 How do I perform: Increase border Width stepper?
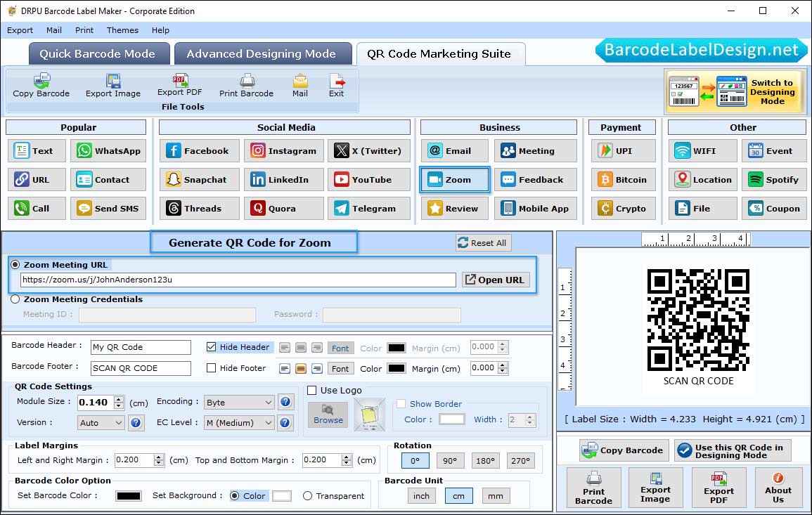(530, 417)
